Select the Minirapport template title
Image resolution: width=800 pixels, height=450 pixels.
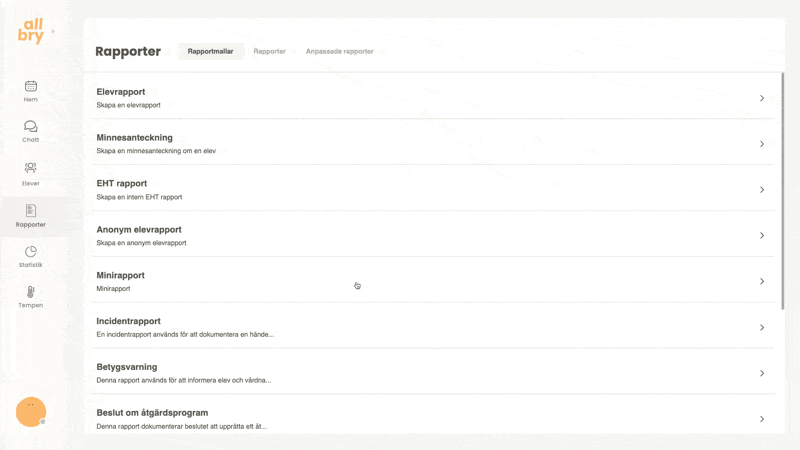click(x=120, y=275)
